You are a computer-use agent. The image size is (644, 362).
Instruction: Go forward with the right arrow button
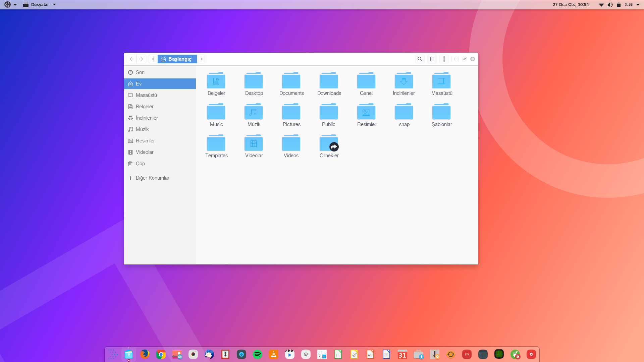141,59
